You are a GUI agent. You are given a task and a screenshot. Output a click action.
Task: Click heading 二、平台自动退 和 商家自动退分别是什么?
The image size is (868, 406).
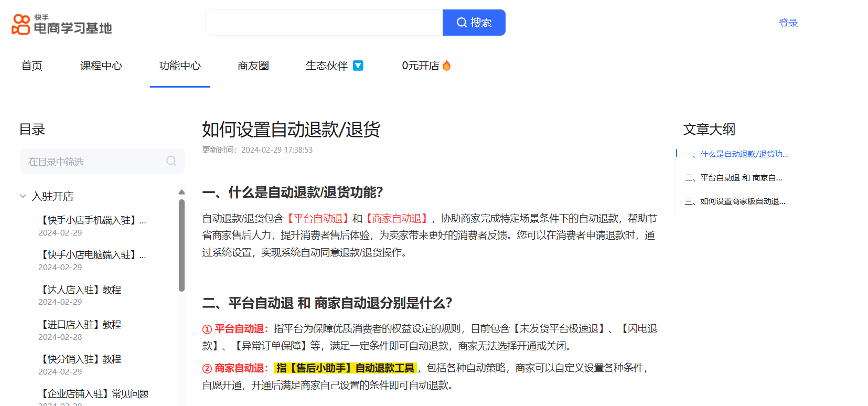(327, 303)
